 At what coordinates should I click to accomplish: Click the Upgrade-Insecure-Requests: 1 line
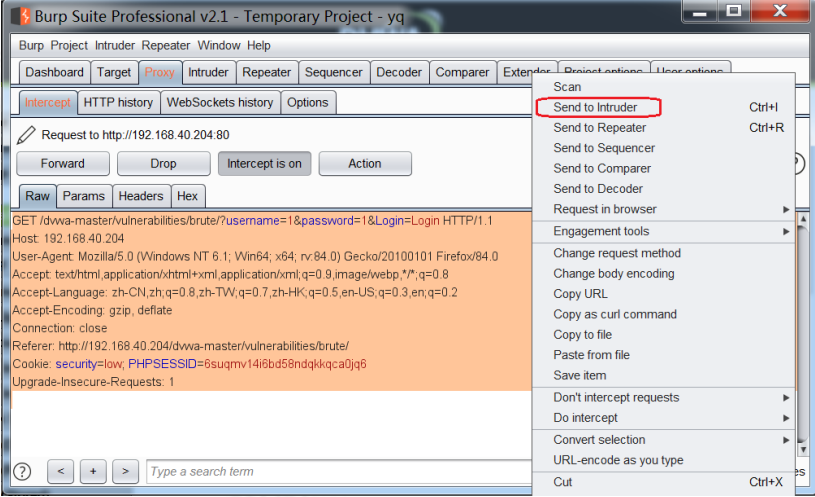[x=93, y=382]
